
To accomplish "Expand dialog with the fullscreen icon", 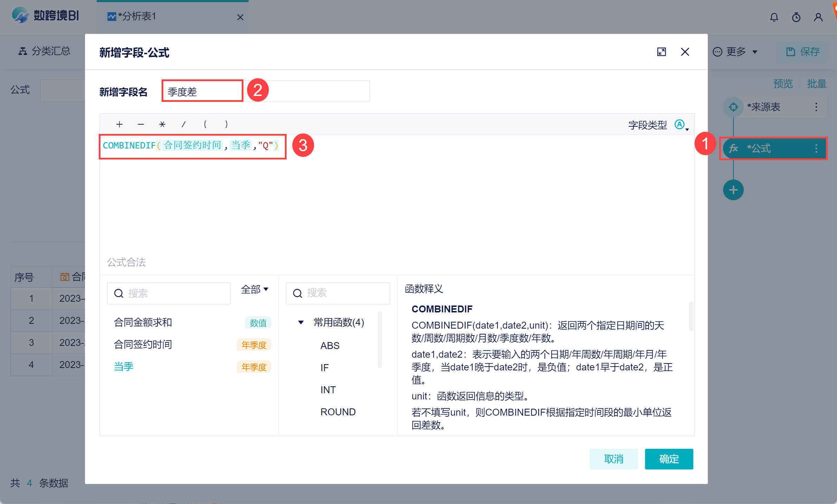I will point(661,52).
